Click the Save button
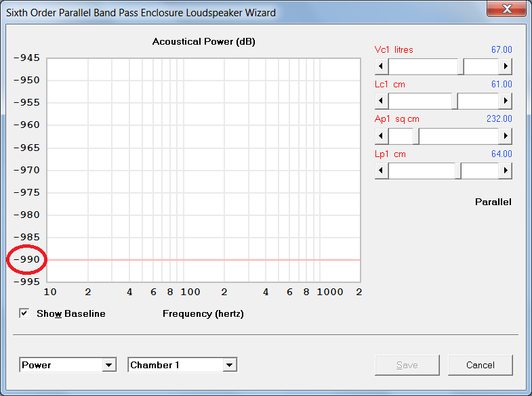This screenshot has width=532, height=396. 407,365
